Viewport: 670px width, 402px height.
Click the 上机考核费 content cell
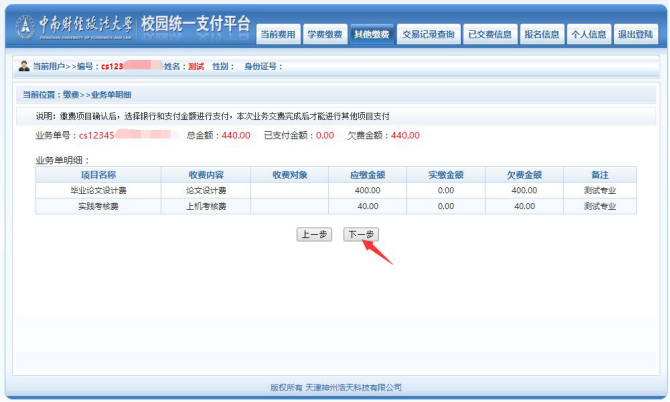click(x=206, y=206)
